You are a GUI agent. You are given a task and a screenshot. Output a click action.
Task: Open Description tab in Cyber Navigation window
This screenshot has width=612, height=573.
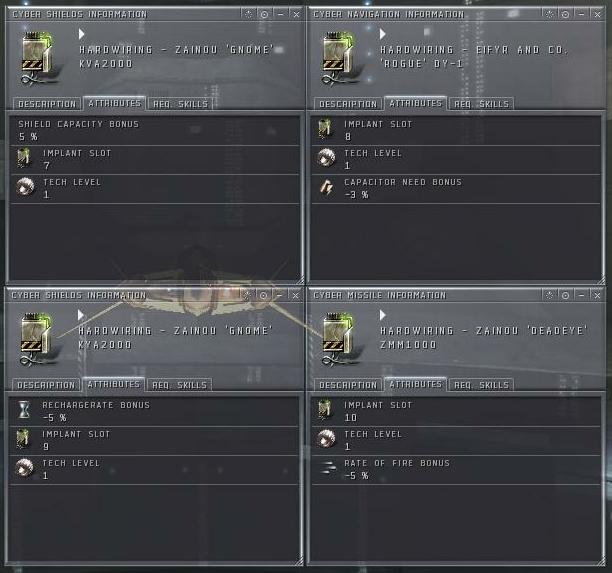click(348, 104)
